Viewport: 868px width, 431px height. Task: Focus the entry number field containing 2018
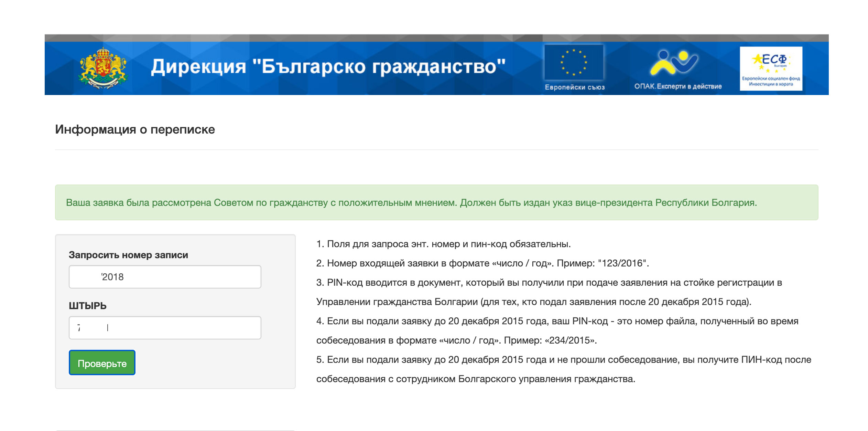click(165, 277)
